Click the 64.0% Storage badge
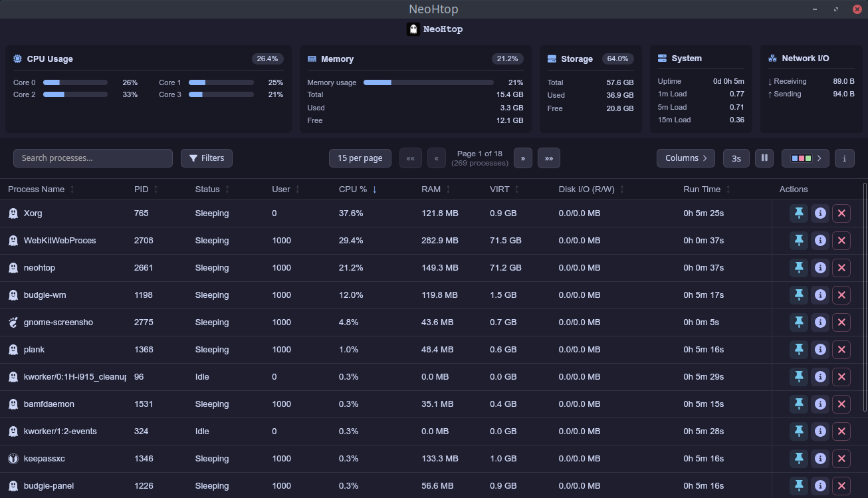 (617, 59)
